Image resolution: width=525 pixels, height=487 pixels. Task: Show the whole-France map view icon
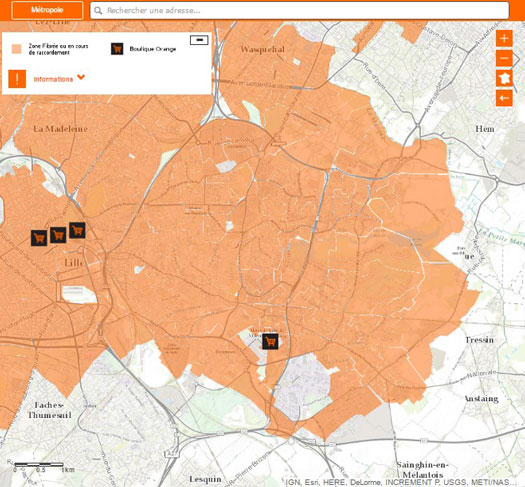coord(504,78)
